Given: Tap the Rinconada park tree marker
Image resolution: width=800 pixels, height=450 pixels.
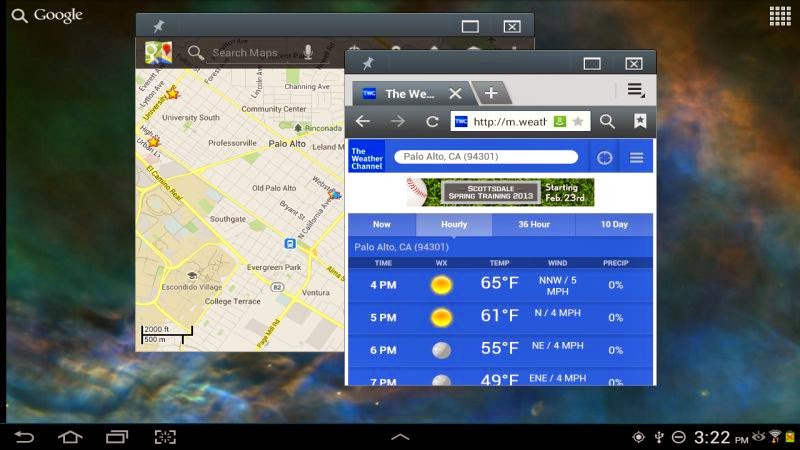Looking at the screenshot, I should pyautogui.click(x=298, y=128).
